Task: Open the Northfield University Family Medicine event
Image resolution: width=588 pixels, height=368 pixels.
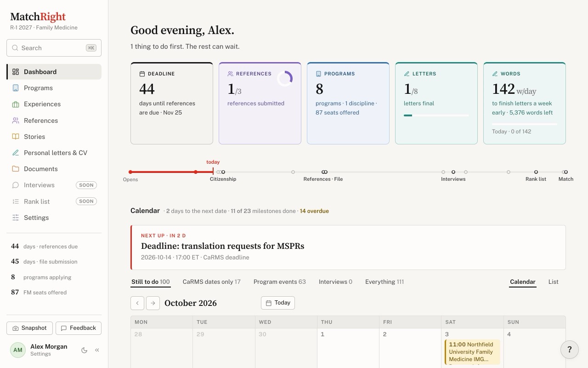Action: [x=472, y=352]
